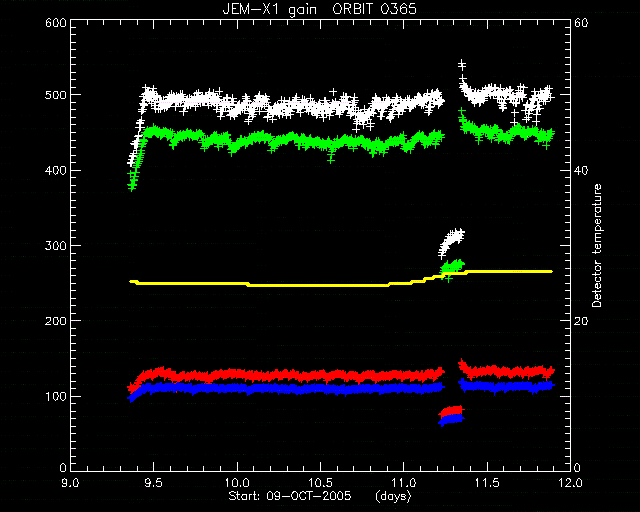Click the 300 tick label on left axis
Viewport: 640px width, 512px height.
tap(56, 245)
